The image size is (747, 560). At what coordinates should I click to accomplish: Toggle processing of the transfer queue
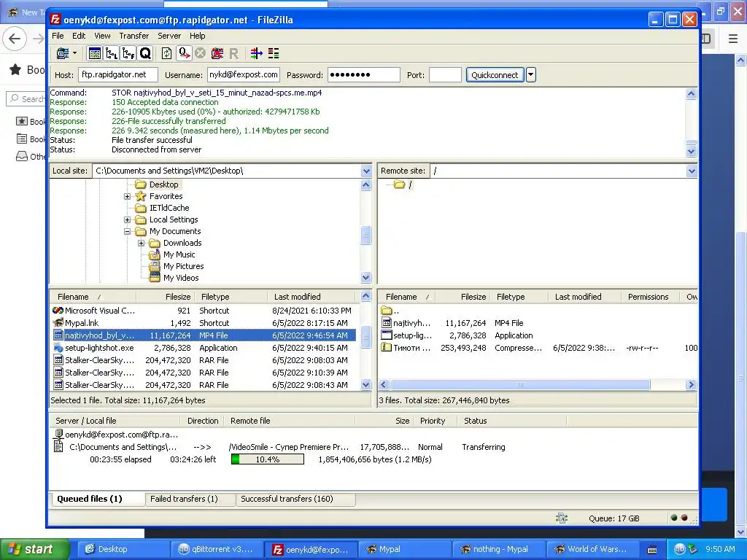point(184,53)
